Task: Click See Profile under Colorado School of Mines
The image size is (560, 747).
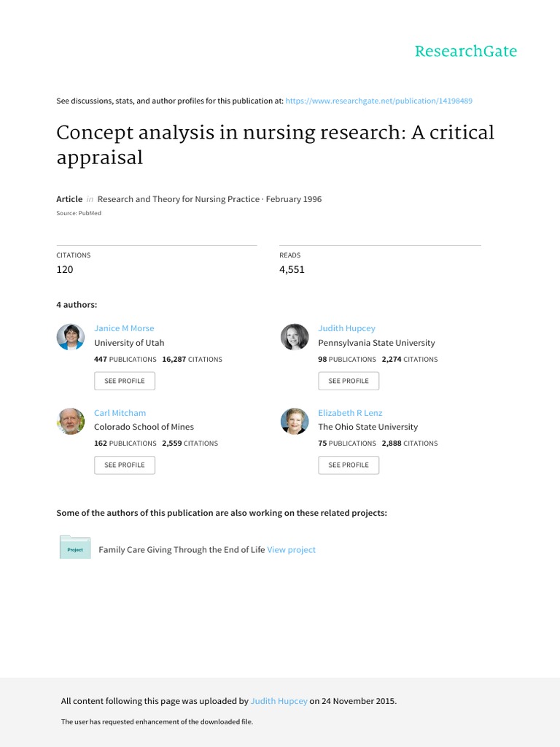Action: pos(125,465)
